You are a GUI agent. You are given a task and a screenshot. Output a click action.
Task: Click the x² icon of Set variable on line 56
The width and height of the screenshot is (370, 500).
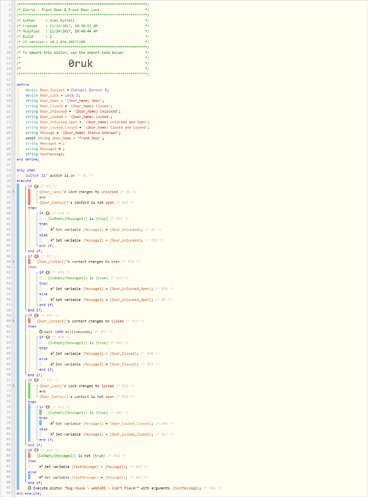click(52, 300)
